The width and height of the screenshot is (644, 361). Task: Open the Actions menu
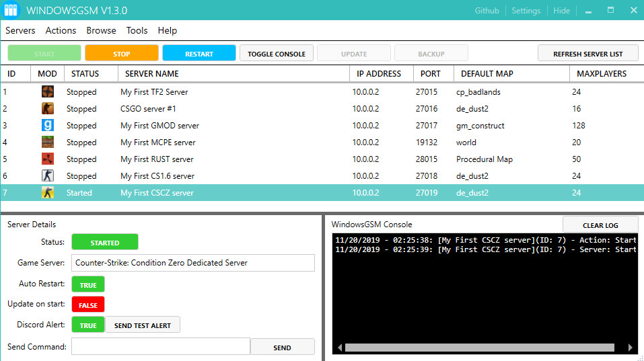coord(61,30)
